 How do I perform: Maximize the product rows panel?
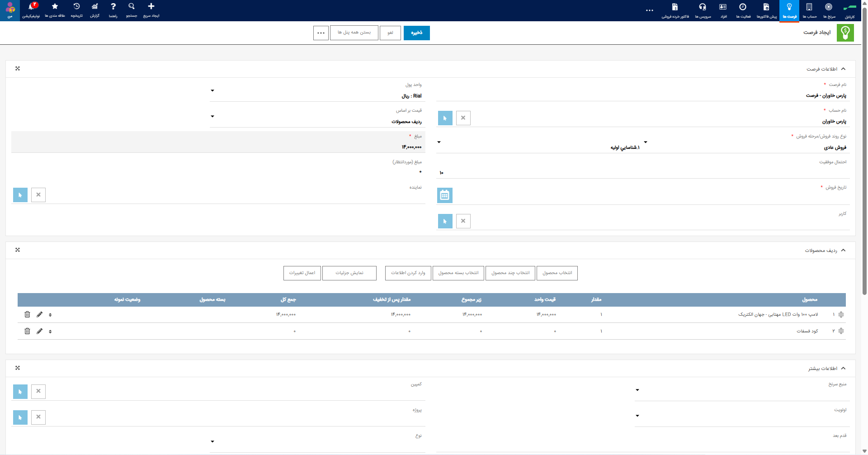(x=18, y=250)
